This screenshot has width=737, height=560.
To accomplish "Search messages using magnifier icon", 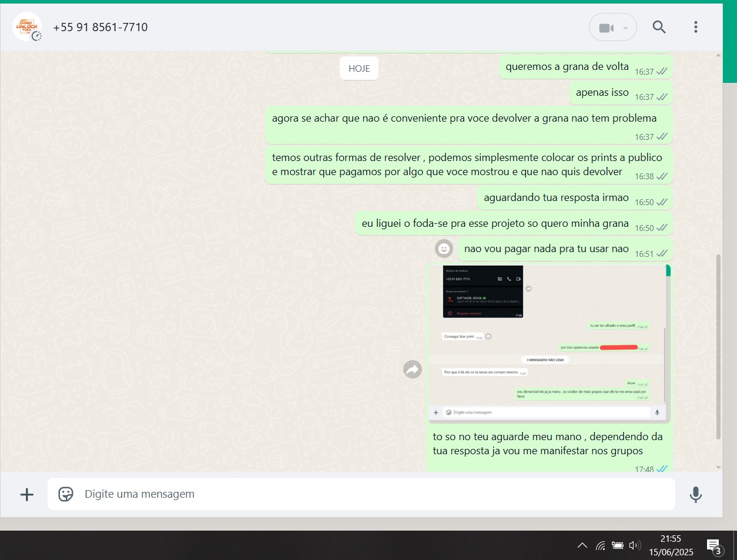I will pyautogui.click(x=659, y=27).
